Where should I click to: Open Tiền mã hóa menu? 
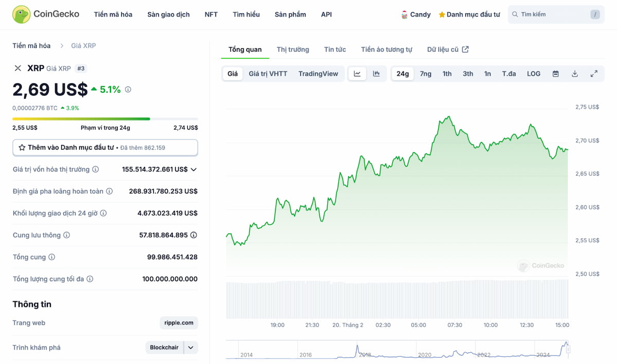113,14
